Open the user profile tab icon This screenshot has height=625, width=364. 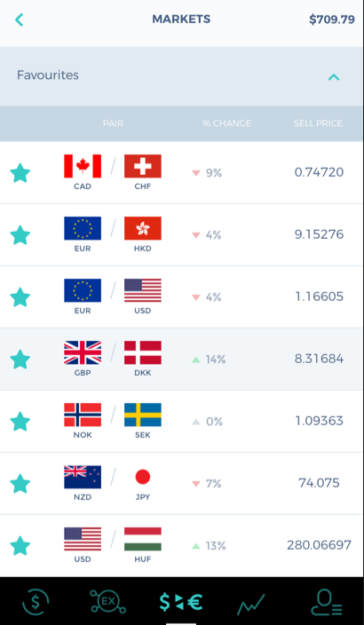click(x=327, y=602)
